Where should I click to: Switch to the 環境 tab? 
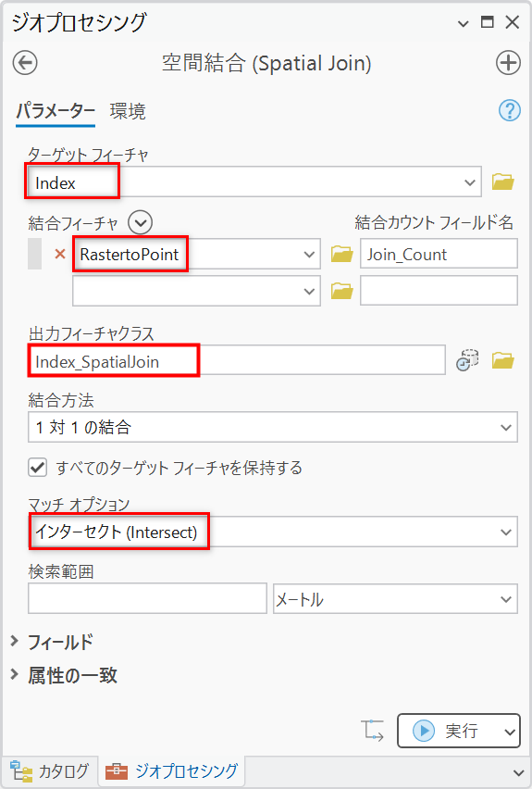pyautogui.click(x=128, y=111)
